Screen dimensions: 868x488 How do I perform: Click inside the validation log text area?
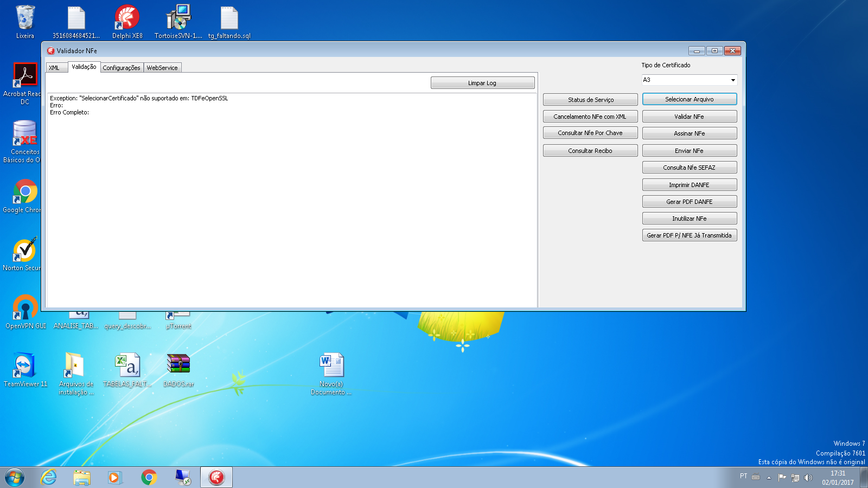point(292,200)
